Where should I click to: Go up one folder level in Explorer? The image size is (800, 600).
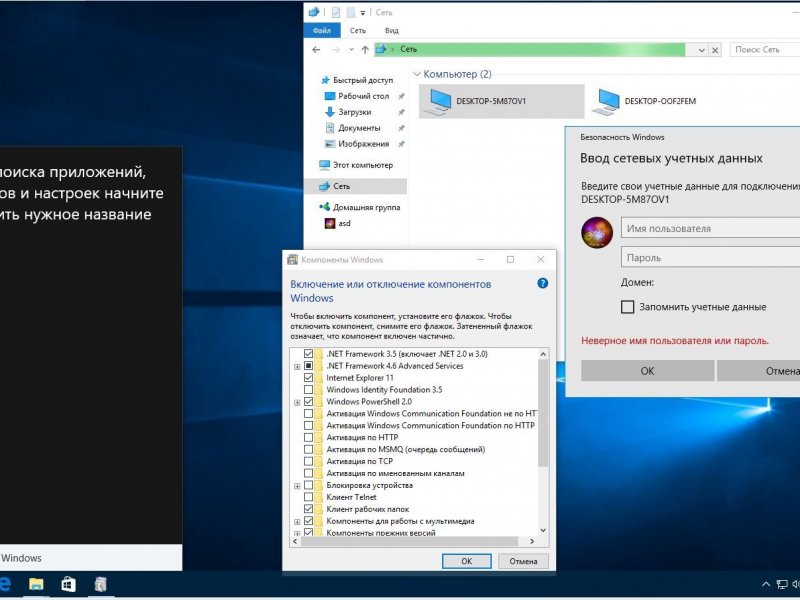365,49
